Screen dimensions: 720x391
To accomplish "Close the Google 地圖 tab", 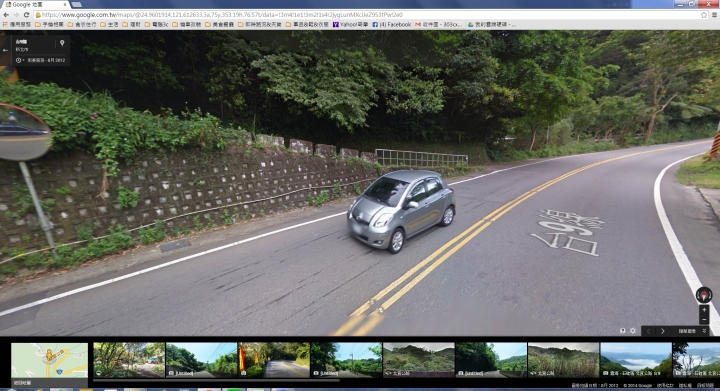I will [x=64, y=5].
